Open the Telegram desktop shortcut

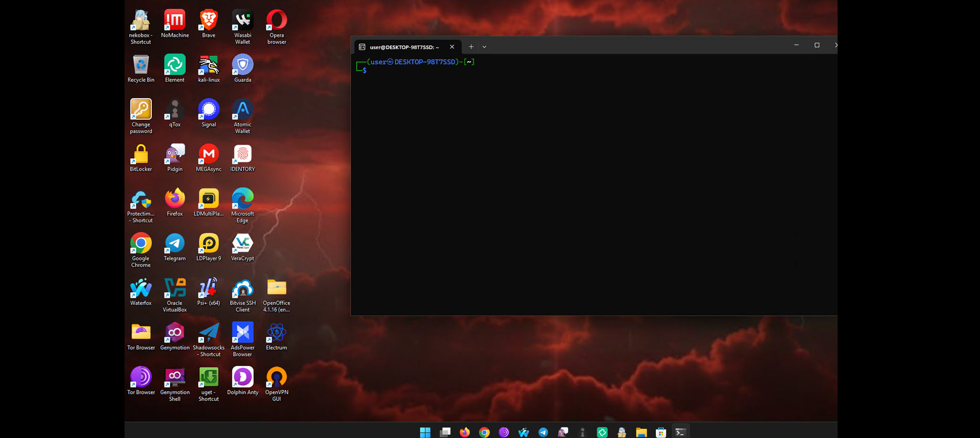click(174, 247)
